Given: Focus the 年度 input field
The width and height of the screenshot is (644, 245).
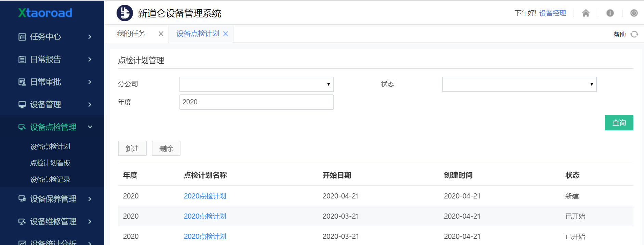Looking at the screenshot, I should pyautogui.click(x=256, y=102).
